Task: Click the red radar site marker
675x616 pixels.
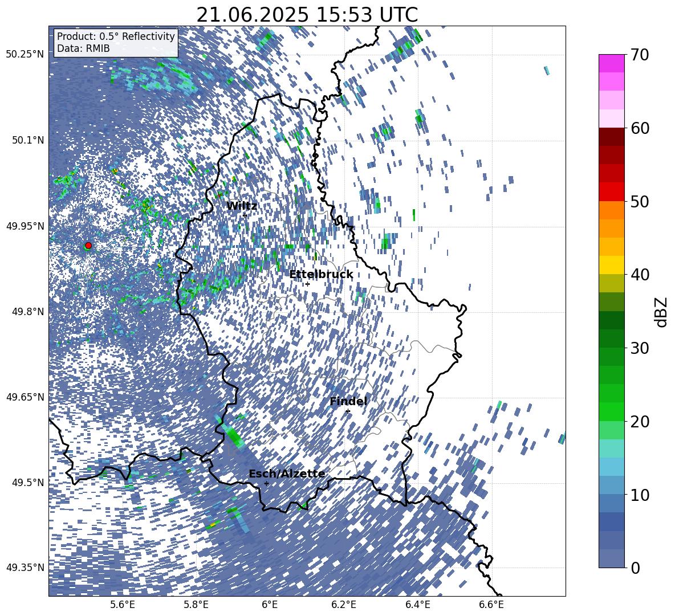Action: pos(88,246)
